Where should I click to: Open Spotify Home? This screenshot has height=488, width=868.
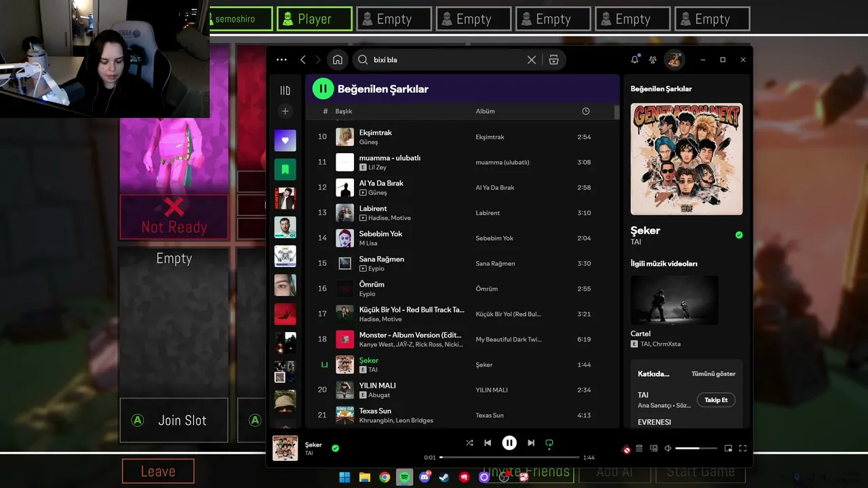click(338, 60)
